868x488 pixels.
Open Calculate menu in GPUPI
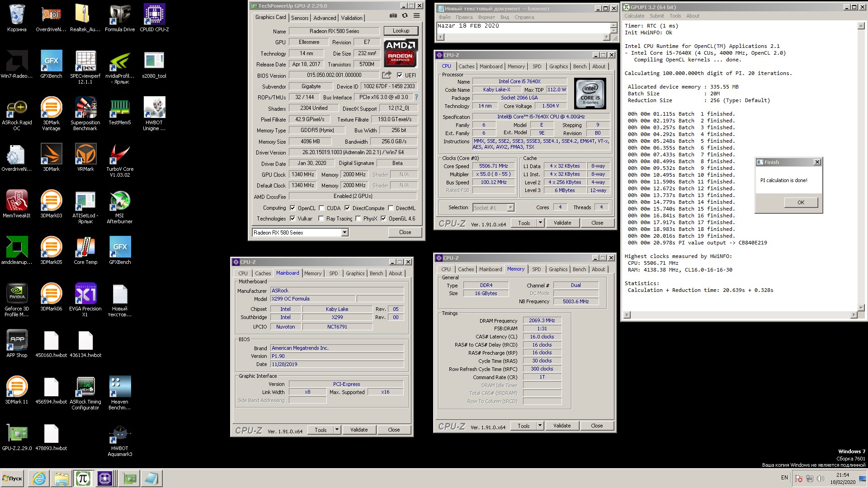pyautogui.click(x=634, y=16)
